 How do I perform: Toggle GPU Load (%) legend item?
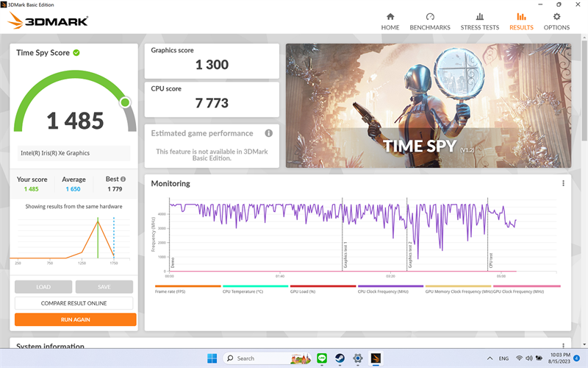(323, 289)
